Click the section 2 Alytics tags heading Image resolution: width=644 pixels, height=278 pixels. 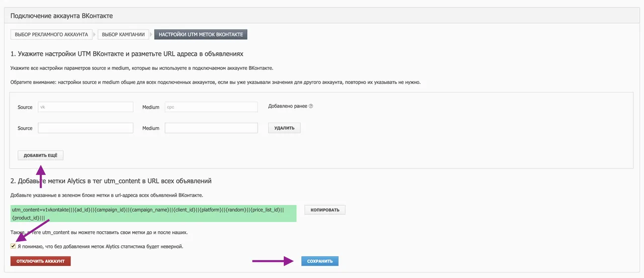point(111,180)
